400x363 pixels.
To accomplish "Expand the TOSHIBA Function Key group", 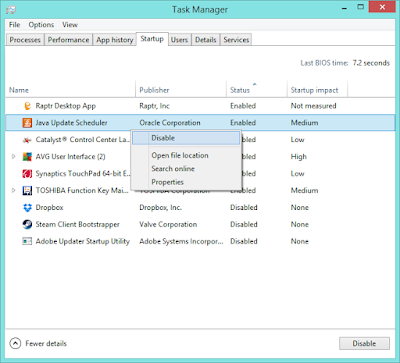I will pos(13,191).
